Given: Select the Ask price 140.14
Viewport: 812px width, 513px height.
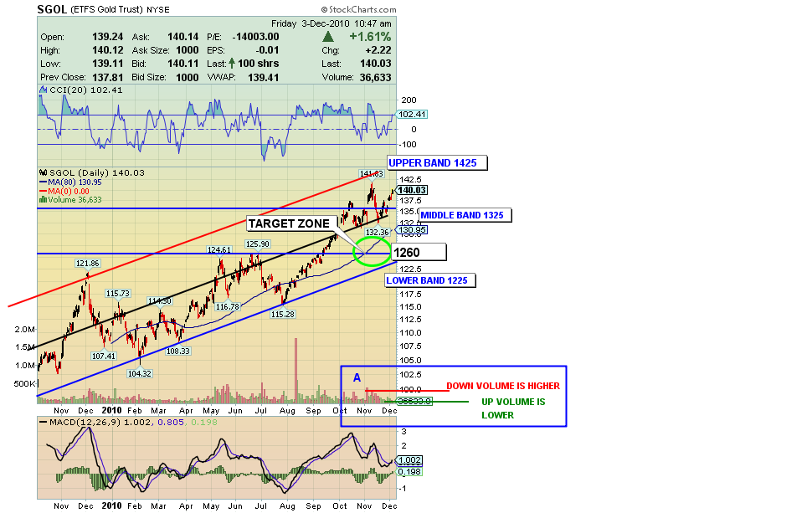Looking at the screenshot, I should point(182,37).
